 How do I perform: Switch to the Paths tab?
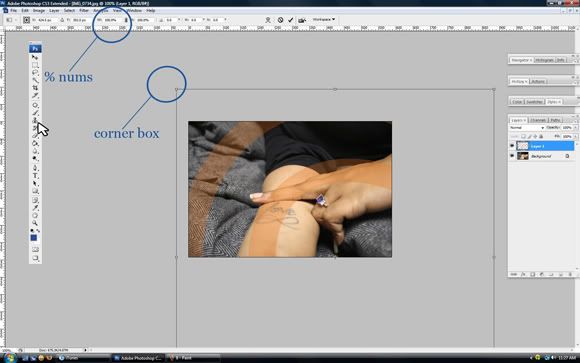pyautogui.click(x=555, y=120)
